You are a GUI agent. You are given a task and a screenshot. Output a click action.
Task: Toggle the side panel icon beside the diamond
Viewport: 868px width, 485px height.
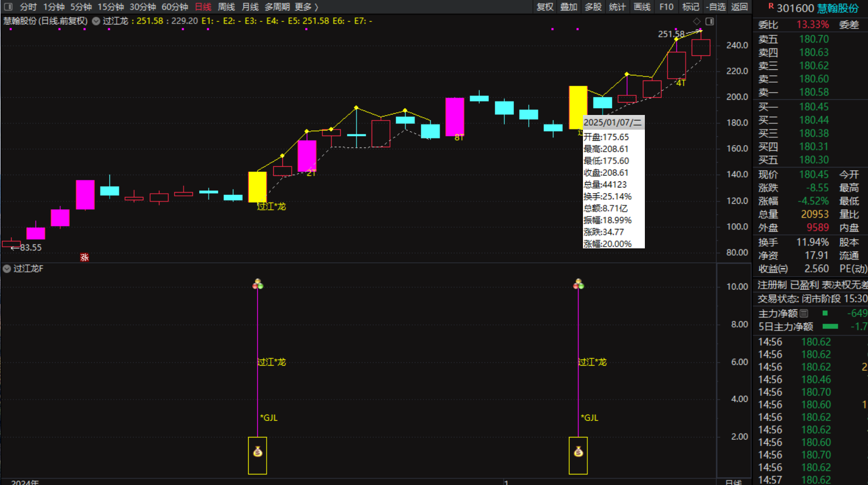[710, 21]
